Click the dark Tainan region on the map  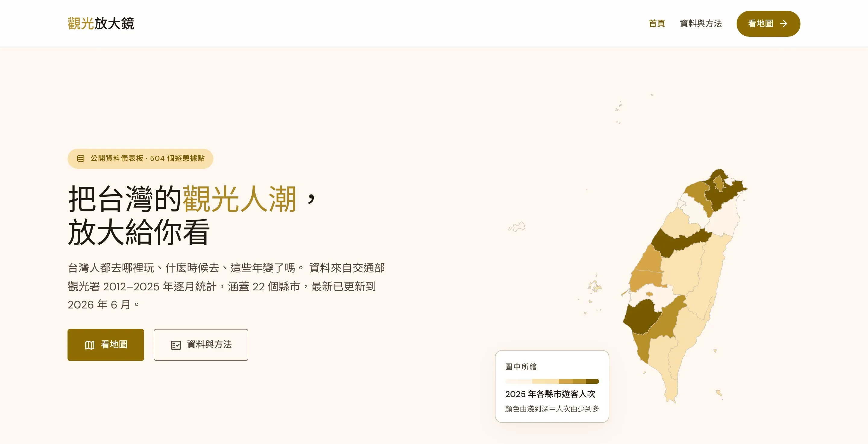(642, 317)
